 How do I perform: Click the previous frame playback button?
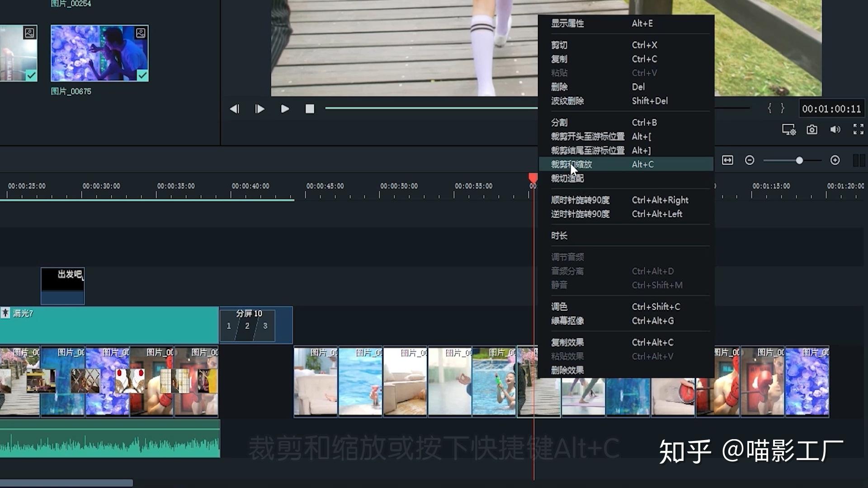click(x=234, y=109)
